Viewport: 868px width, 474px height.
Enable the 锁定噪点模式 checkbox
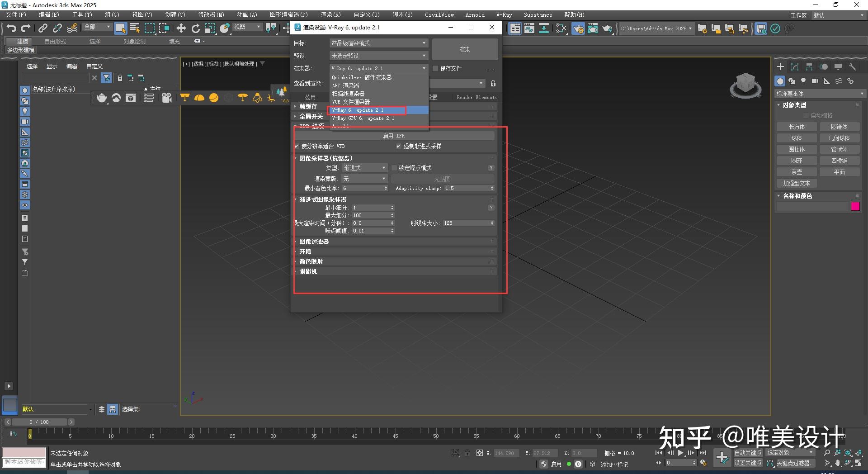pyautogui.click(x=394, y=168)
